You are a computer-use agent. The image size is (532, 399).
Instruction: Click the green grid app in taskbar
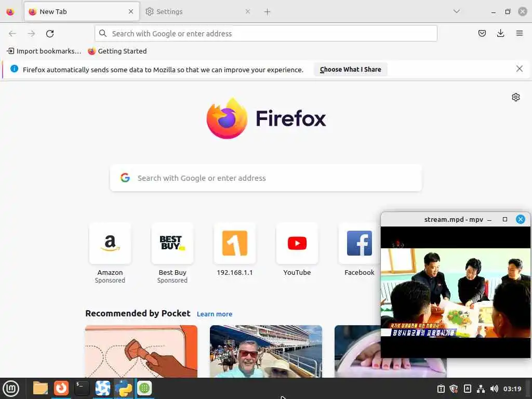[144, 388]
